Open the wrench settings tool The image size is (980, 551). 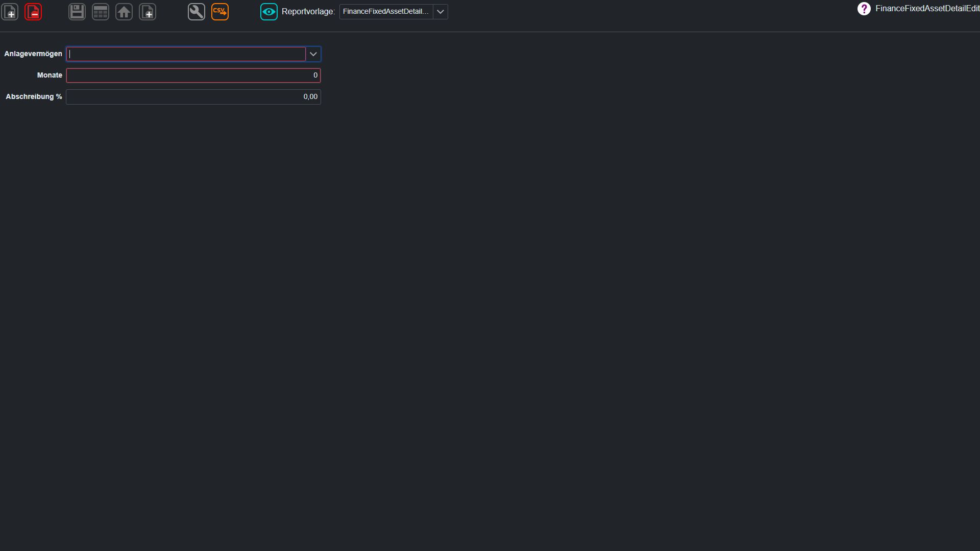pyautogui.click(x=197, y=12)
